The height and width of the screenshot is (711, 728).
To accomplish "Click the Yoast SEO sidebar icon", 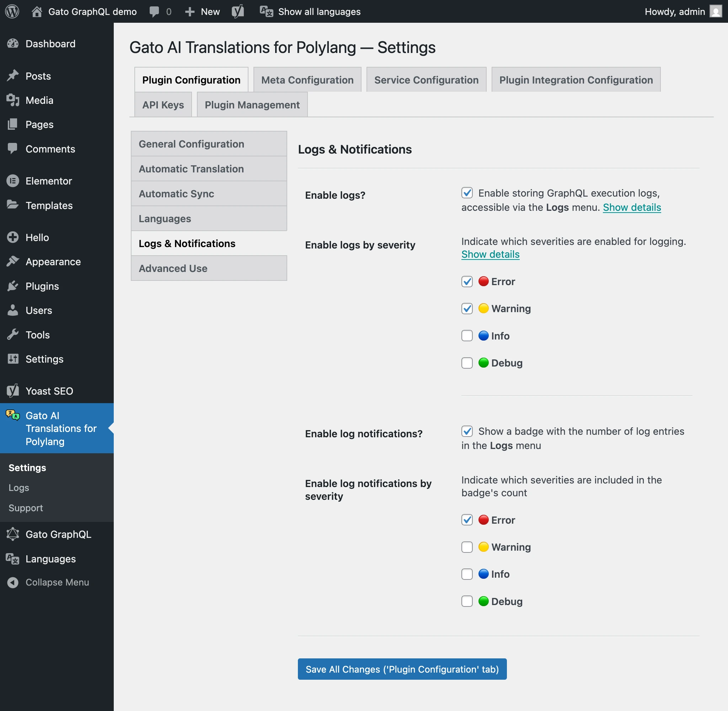I will [x=13, y=391].
